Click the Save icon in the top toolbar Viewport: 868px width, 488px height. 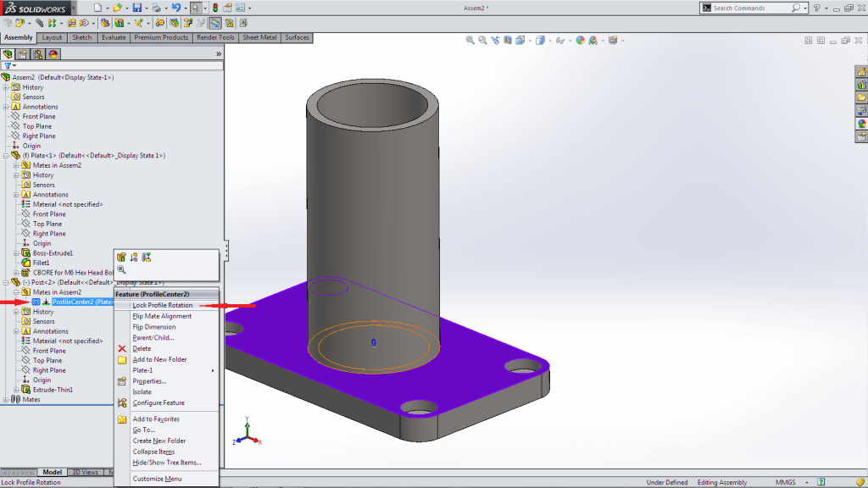pyautogui.click(x=136, y=8)
